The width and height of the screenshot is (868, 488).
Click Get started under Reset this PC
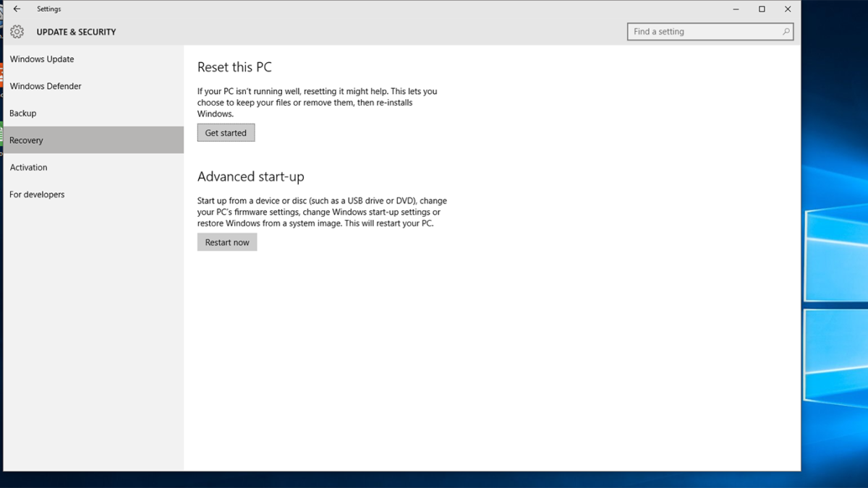[x=226, y=132]
